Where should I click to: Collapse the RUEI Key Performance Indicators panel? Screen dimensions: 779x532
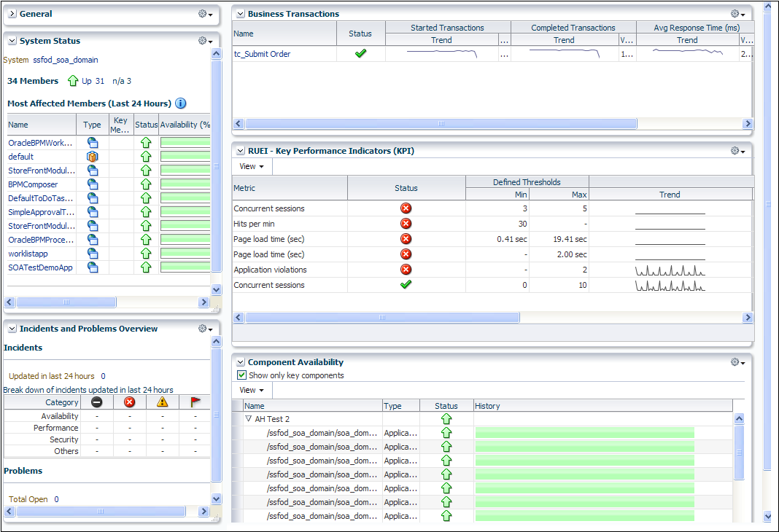241,151
